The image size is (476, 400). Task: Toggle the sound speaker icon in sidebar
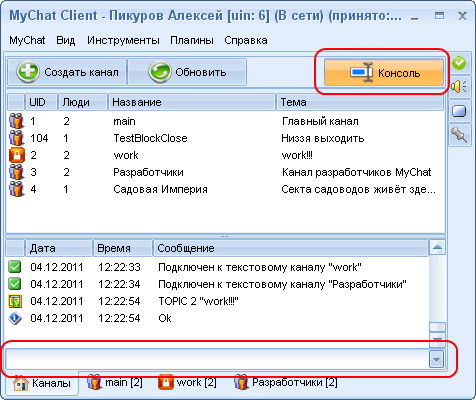click(x=459, y=87)
